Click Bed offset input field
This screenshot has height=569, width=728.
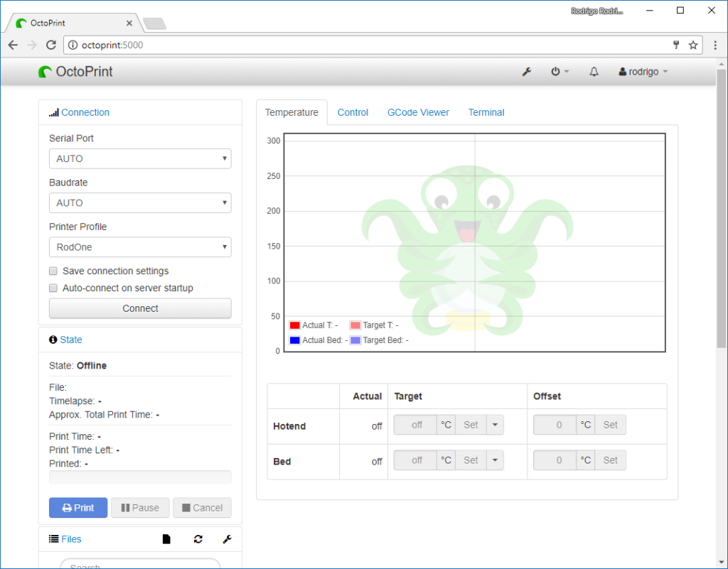[555, 460]
